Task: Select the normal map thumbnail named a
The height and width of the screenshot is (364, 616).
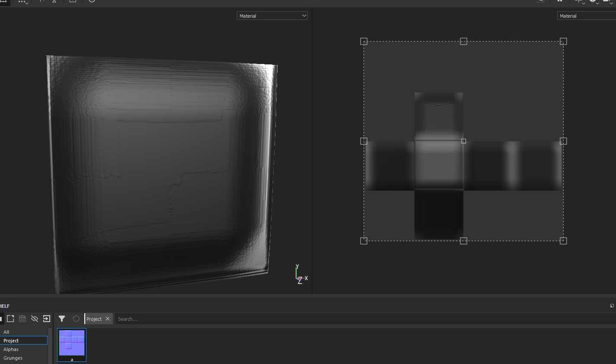Action: tap(72, 345)
